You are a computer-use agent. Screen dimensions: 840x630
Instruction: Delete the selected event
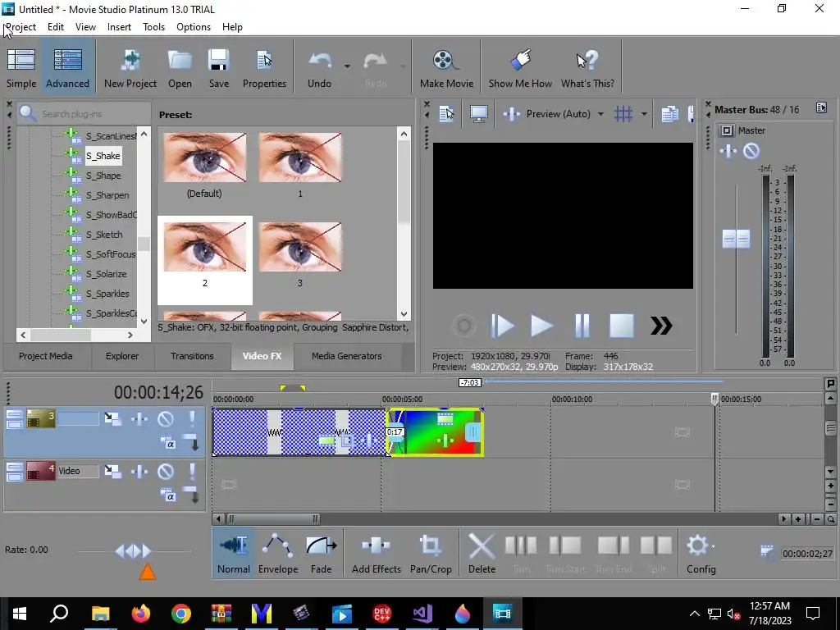coord(482,555)
